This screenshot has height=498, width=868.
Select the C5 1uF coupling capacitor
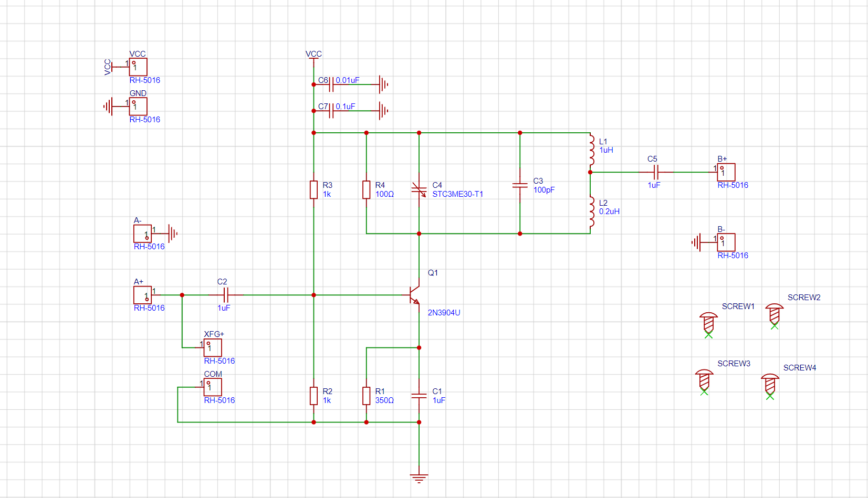click(655, 172)
